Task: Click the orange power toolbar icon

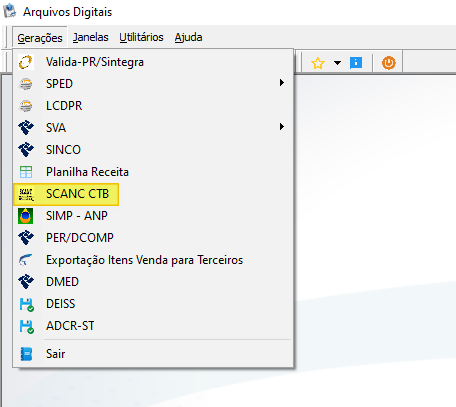Action: [389, 63]
